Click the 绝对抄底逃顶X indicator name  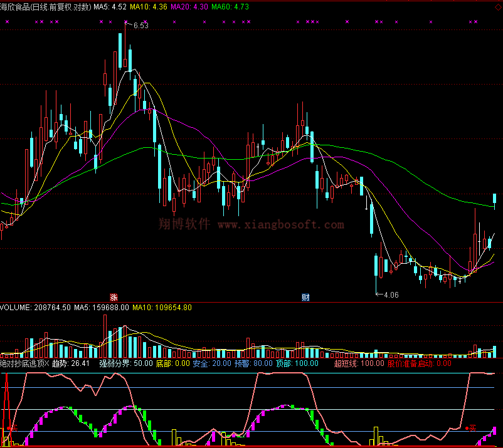[x=24, y=363]
